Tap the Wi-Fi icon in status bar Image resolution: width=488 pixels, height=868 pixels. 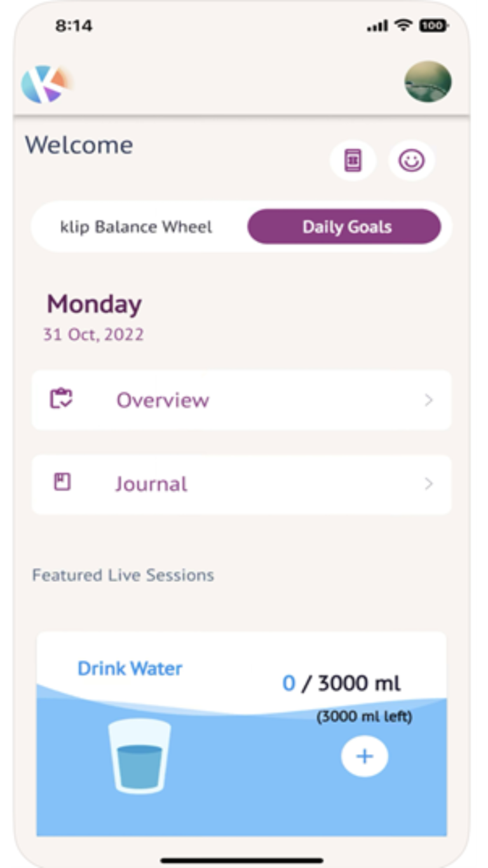(403, 25)
